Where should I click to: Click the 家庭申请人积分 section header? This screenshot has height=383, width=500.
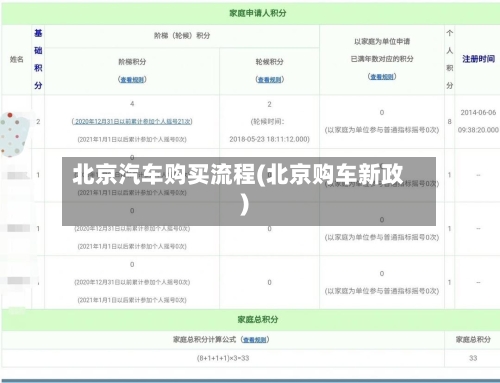[x=258, y=13]
